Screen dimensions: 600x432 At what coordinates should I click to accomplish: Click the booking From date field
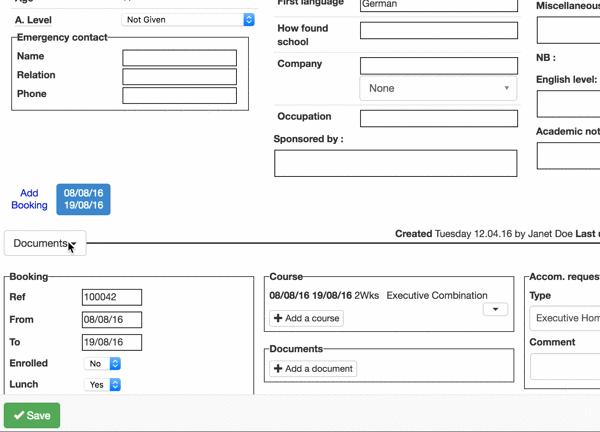(112, 320)
